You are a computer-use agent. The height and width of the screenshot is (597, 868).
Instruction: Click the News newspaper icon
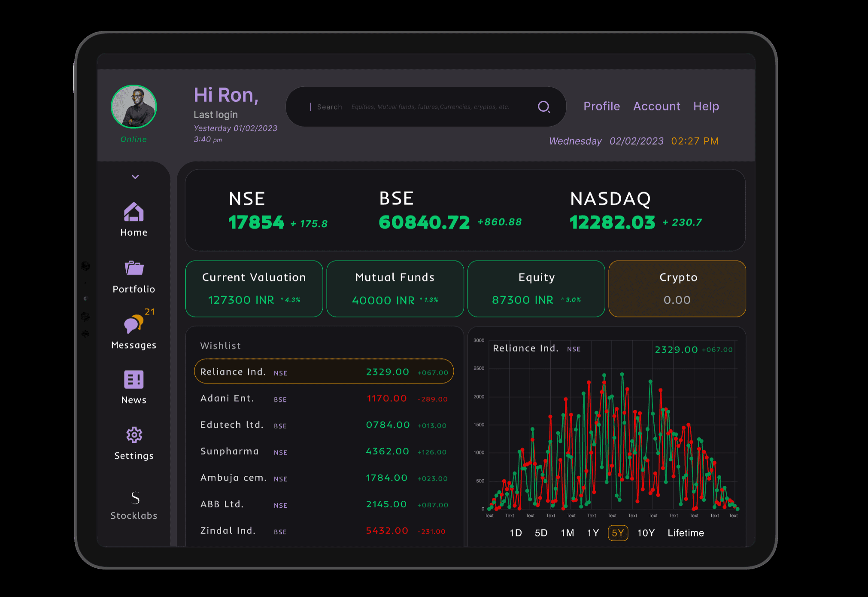coord(134,380)
